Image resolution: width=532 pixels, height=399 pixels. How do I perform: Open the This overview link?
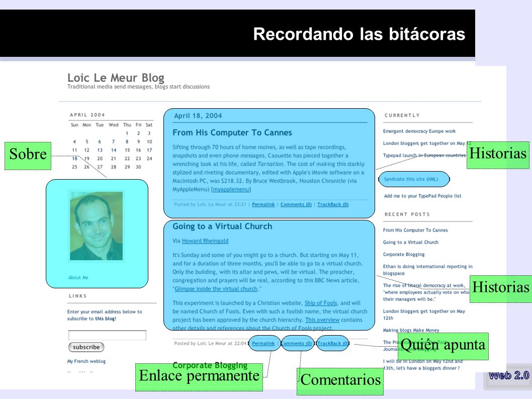322,320
